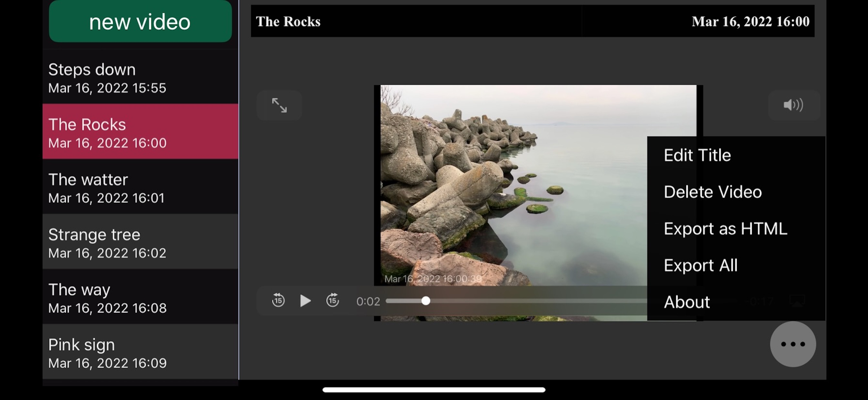Skip back 15 seconds
Viewport: 868px width, 400px height.
click(278, 300)
